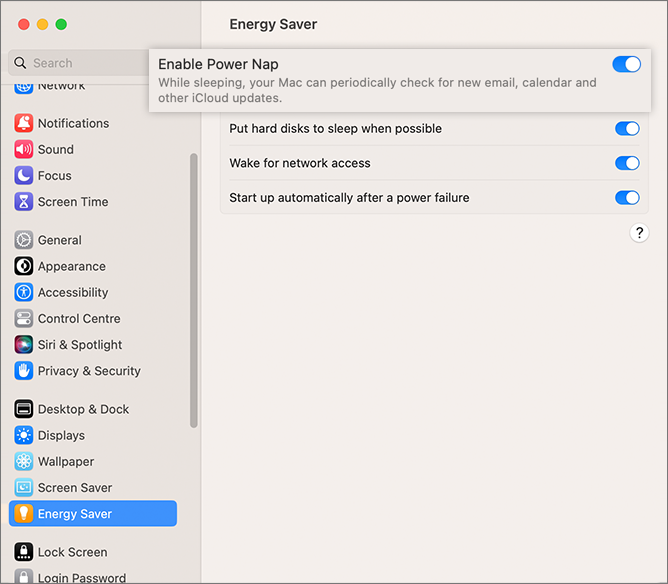Go to General settings pane

tap(60, 240)
